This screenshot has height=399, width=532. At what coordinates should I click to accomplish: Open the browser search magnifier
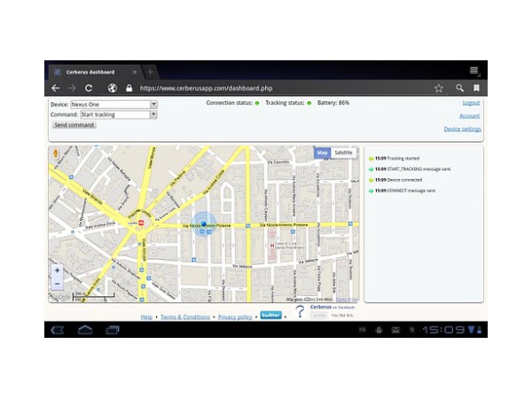click(458, 88)
